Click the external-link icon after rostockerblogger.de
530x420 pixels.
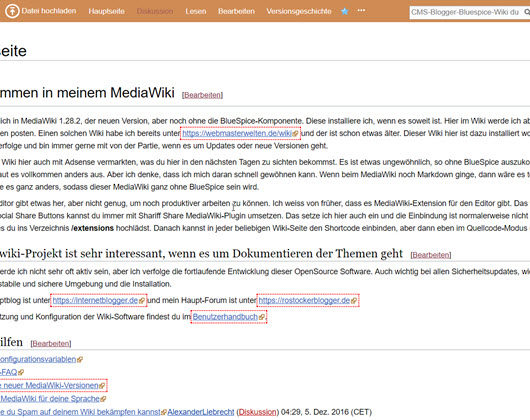(x=354, y=301)
